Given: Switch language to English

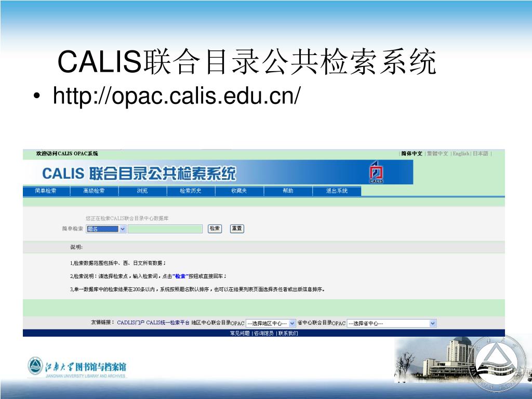Looking at the screenshot, I should click(461, 154).
